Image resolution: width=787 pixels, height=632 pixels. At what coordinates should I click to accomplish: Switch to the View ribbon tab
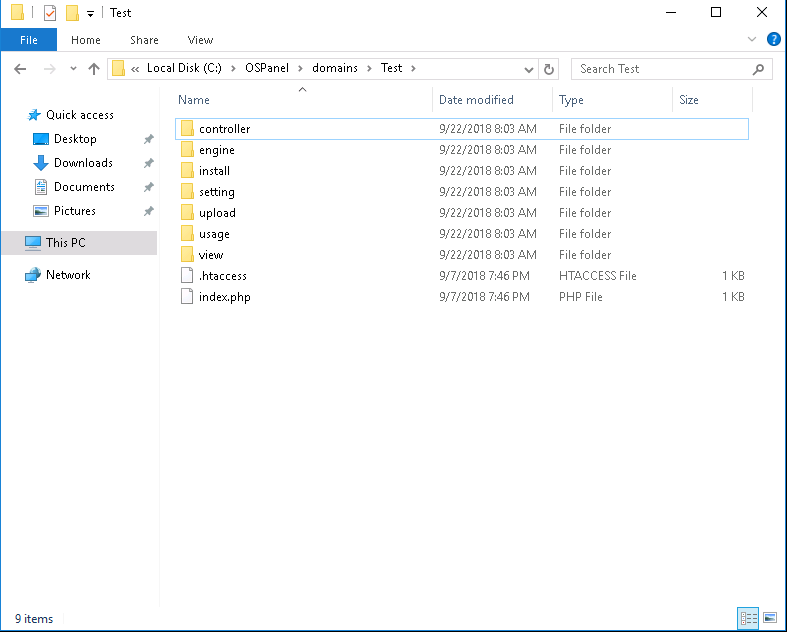[200, 40]
